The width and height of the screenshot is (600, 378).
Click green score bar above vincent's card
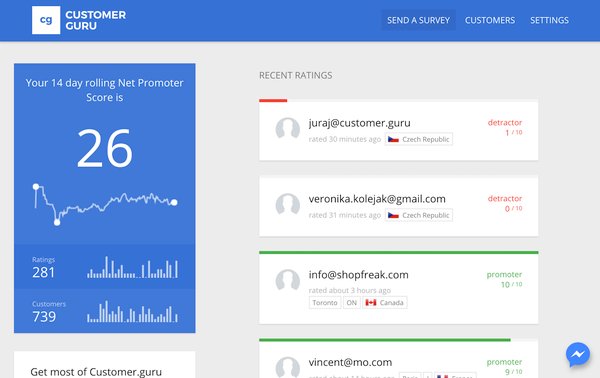click(x=385, y=340)
